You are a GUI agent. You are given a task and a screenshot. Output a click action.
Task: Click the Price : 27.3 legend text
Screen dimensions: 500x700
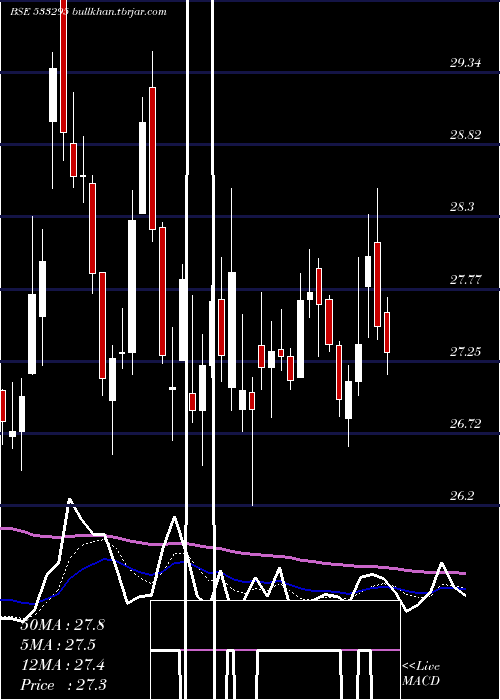coord(64,685)
